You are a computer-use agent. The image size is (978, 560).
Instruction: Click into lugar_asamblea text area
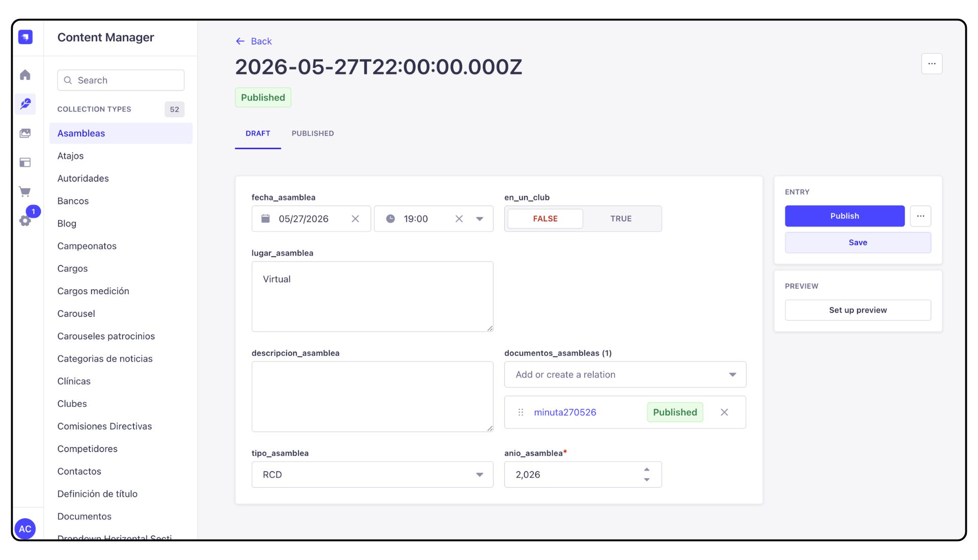tap(372, 296)
